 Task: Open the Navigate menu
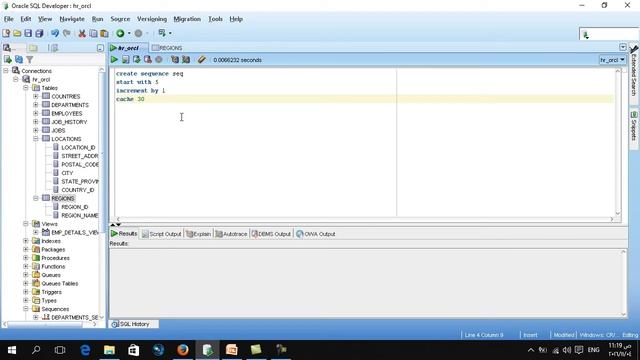[x=72, y=19]
